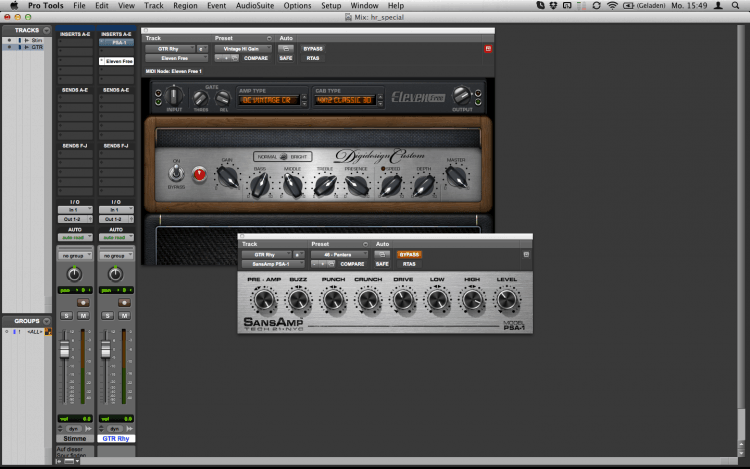Image resolution: width=750 pixels, height=469 pixels.
Task: Toggle automation SAFE in Eleven Free window
Action: (286, 58)
